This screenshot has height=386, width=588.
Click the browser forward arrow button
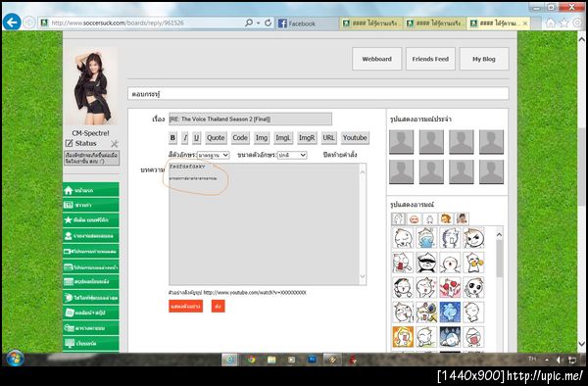coord(29,23)
